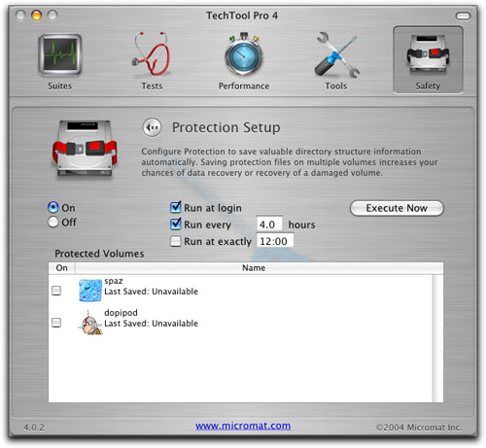
Task: Enable the Run at exactly checkbox
Action: pyautogui.click(x=176, y=241)
